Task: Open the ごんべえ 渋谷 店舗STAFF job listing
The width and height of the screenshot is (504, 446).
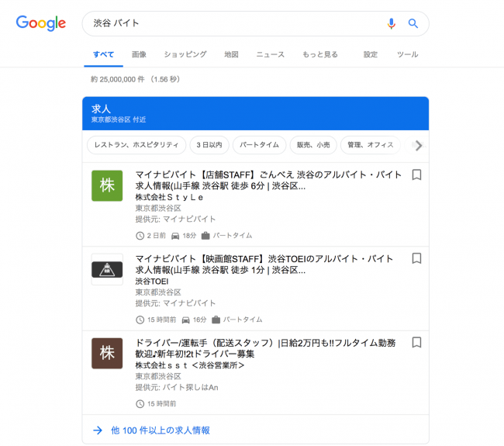Action: 268,180
